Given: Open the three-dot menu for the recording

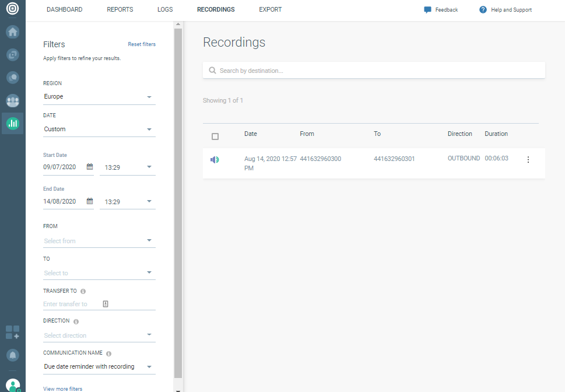Looking at the screenshot, I should click(528, 159).
